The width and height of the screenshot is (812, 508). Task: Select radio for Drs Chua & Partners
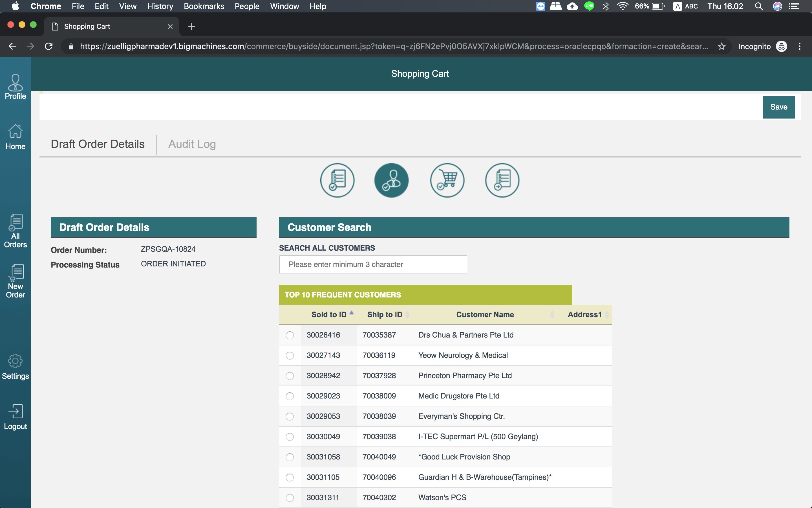(x=290, y=335)
